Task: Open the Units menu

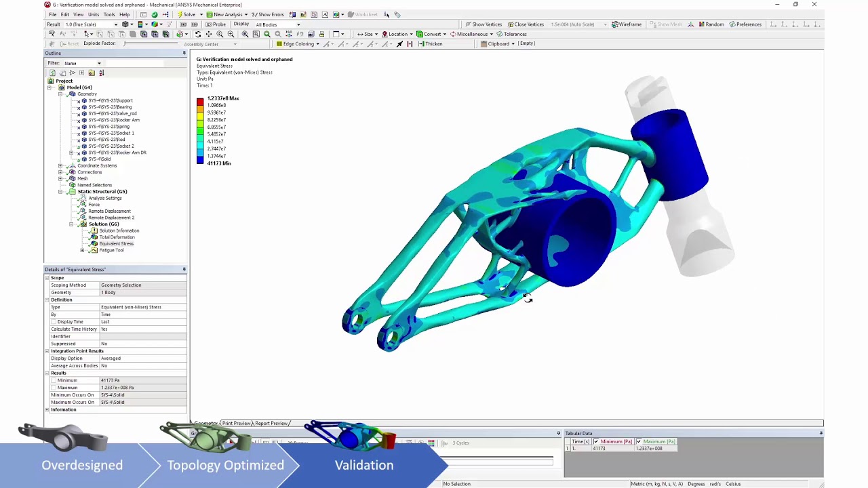Action: coord(94,14)
